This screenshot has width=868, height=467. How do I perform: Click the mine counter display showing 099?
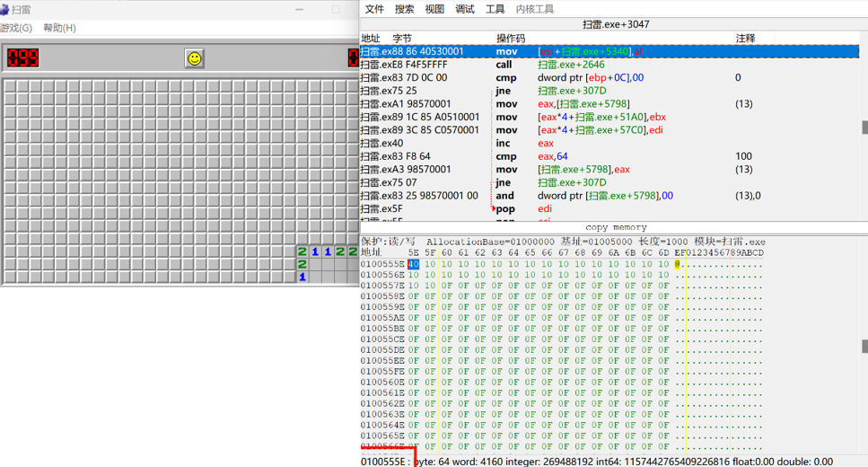22,57
